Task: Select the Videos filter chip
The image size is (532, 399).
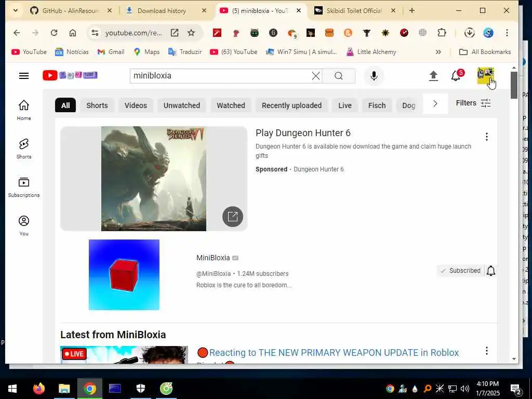Action: coord(136,105)
